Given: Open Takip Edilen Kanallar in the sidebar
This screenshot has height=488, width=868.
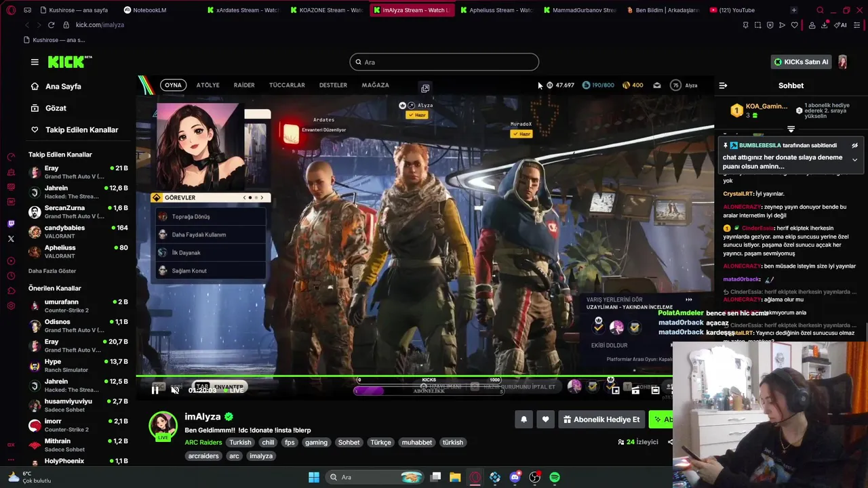Looking at the screenshot, I should 74,129.
